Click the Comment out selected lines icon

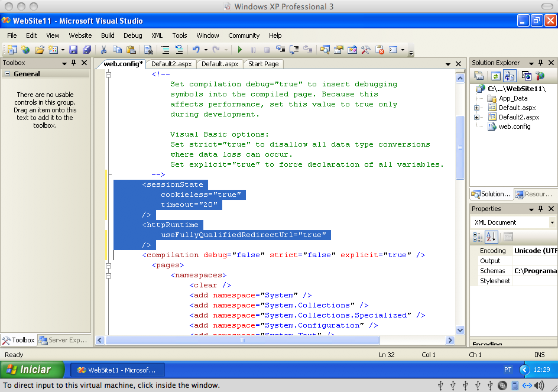coord(166,50)
